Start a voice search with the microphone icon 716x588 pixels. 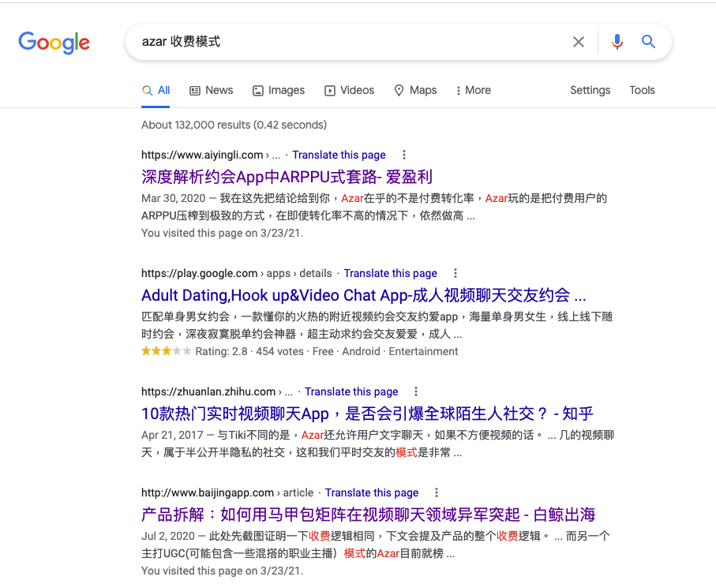pyautogui.click(x=617, y=42)
